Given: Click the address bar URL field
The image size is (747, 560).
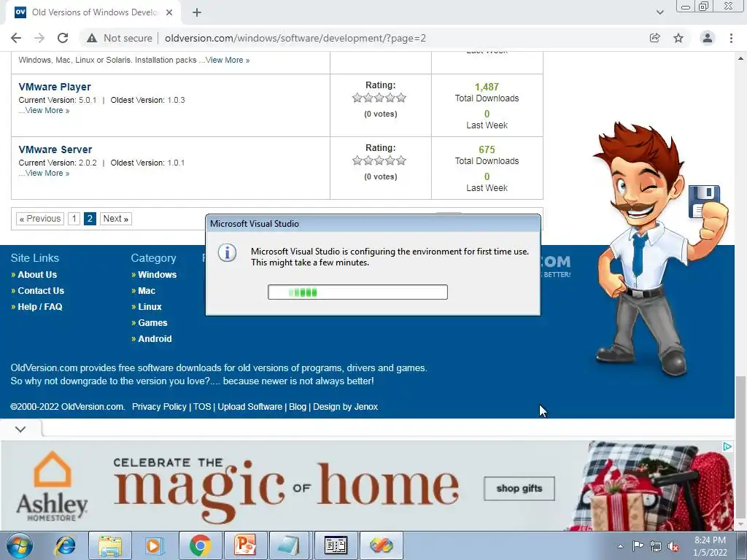Looking at the screenshot, I should point(295,38).
